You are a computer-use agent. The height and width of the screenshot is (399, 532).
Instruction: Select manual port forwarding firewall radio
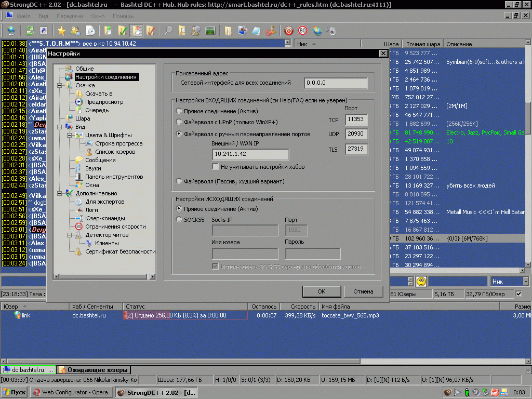click(179, 134)
